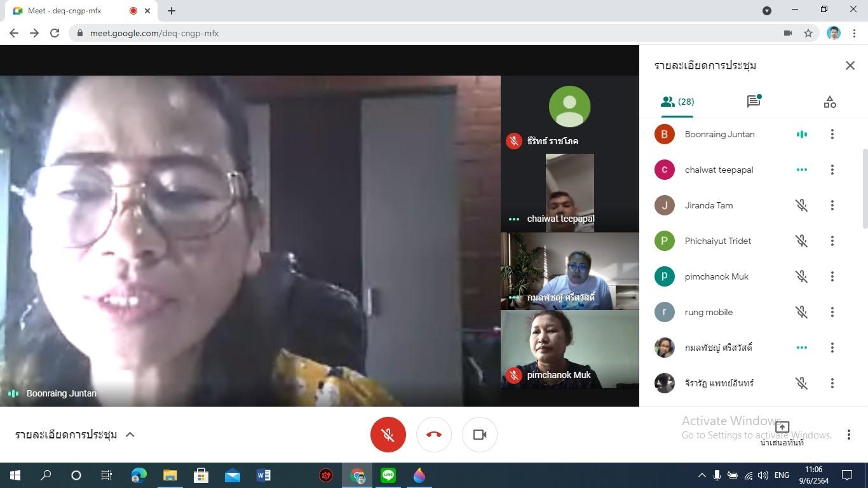Viewport: 868px width, 488px height.
Task: Toggle the camera button
Action: [480, 435]
